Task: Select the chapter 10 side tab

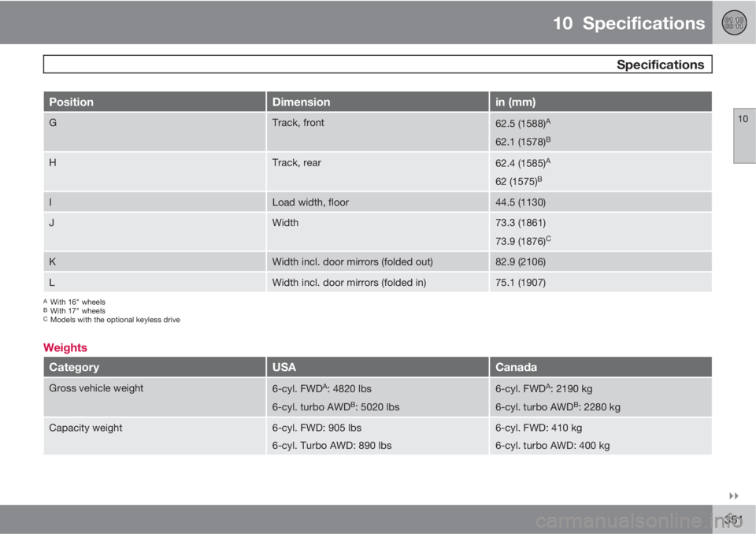Action: pyautogui.click(x=744, y=136)
